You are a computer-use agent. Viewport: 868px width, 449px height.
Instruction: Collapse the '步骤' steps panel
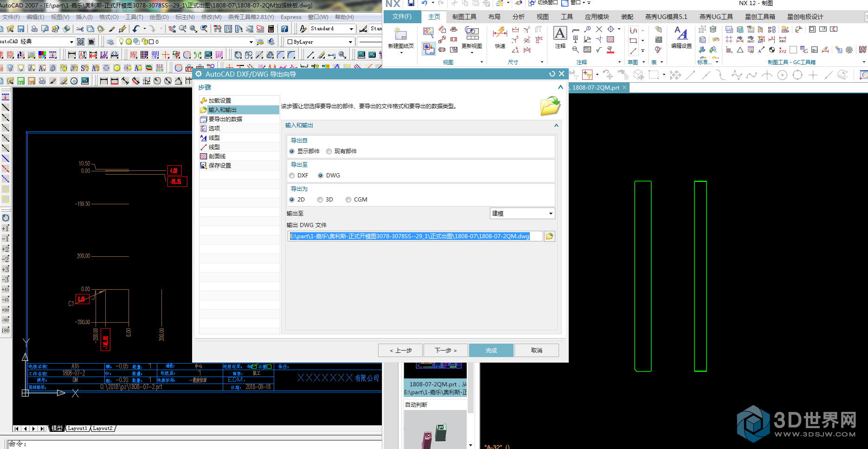pos(560,87)
